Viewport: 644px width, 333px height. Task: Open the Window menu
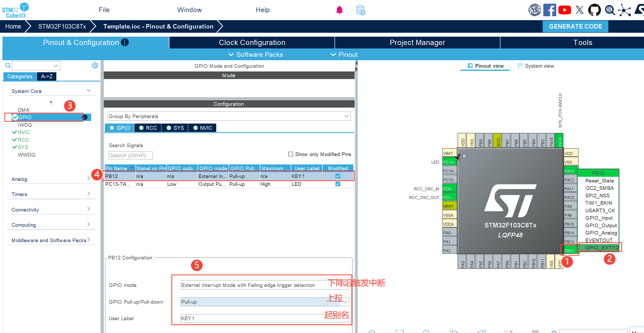click(x=190, y=10)
